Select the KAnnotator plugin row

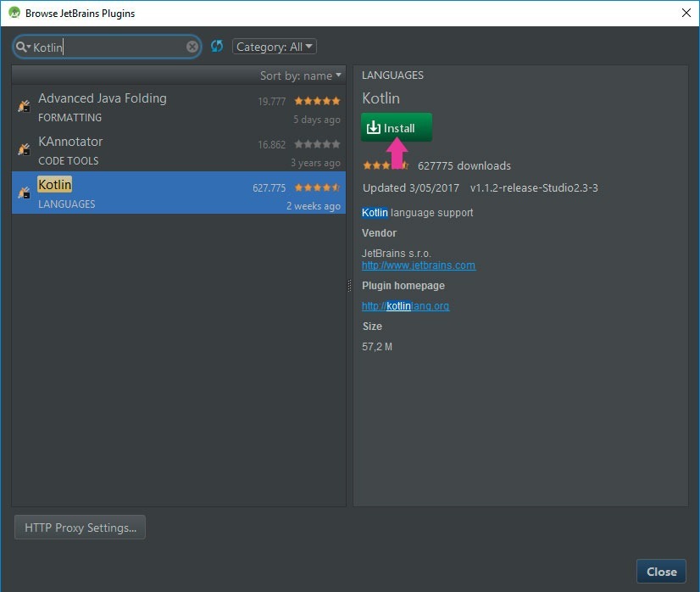(179, 151)
